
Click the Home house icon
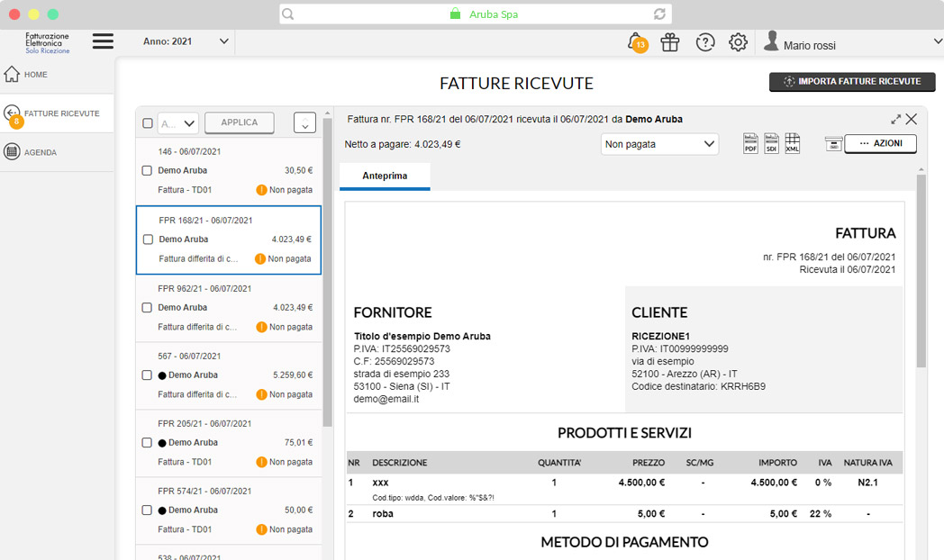[12, 74]
